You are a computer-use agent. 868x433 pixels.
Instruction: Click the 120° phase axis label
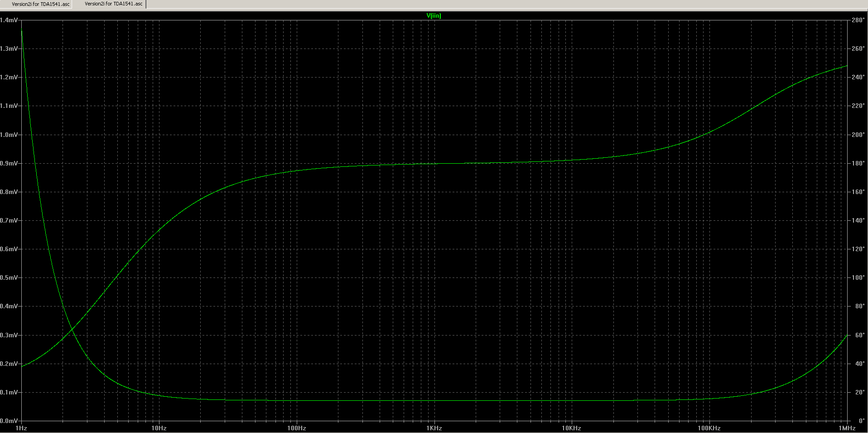point(858,249)
